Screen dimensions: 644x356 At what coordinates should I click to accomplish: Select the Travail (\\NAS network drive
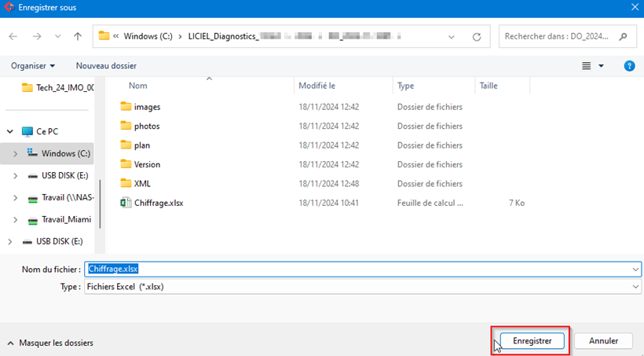(60, 198)
